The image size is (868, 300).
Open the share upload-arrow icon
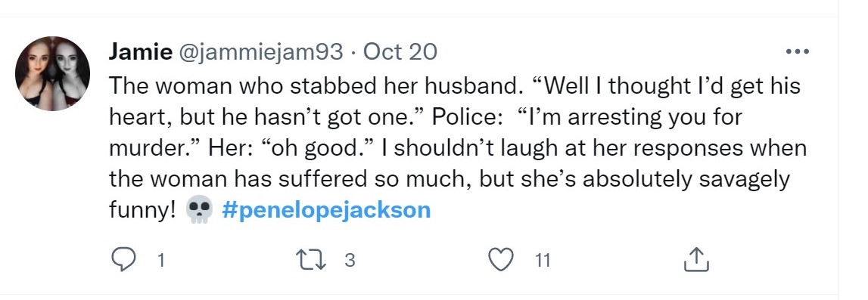click(x=696, y=259)
